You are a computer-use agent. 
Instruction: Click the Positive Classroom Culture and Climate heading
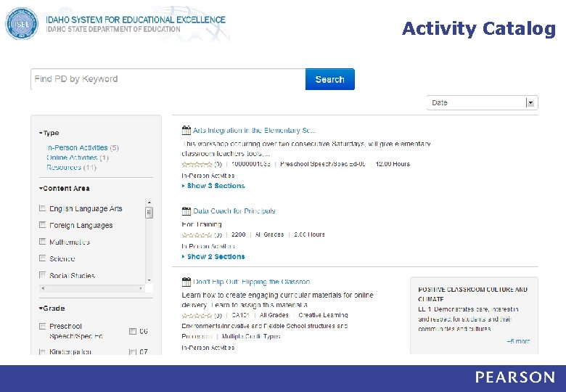[472, 294]
